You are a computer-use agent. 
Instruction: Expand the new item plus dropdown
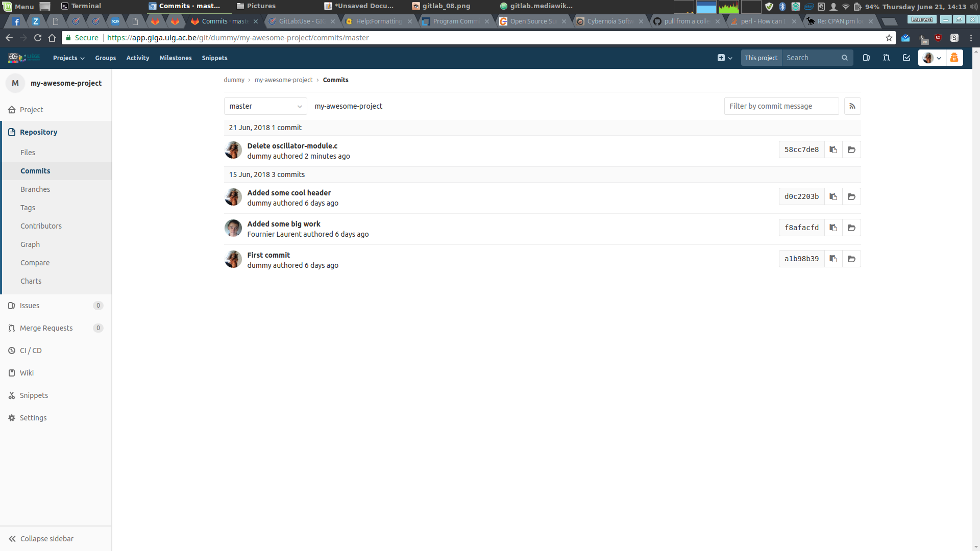point(725,58)
